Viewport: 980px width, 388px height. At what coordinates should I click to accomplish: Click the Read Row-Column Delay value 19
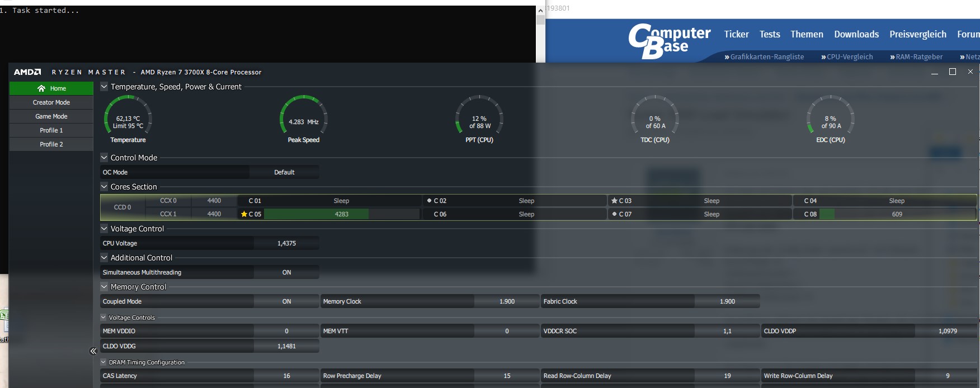(727, 376)
